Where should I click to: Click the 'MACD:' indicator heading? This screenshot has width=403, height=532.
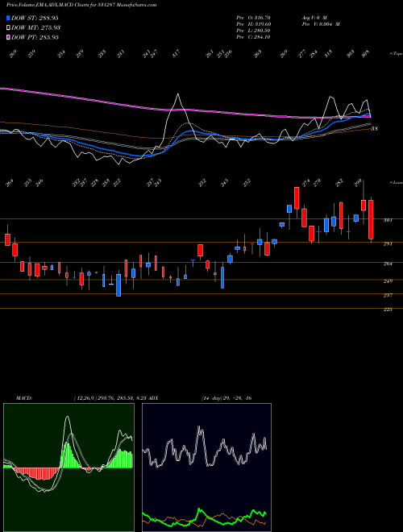[x=24, y=398]
